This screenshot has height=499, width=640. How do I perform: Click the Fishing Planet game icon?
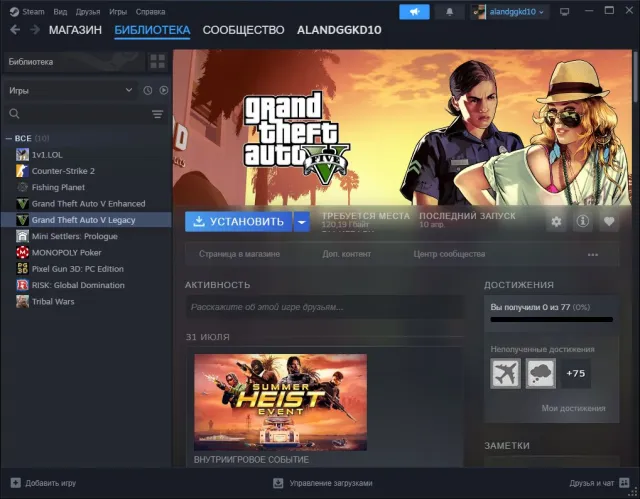(22, 187)
